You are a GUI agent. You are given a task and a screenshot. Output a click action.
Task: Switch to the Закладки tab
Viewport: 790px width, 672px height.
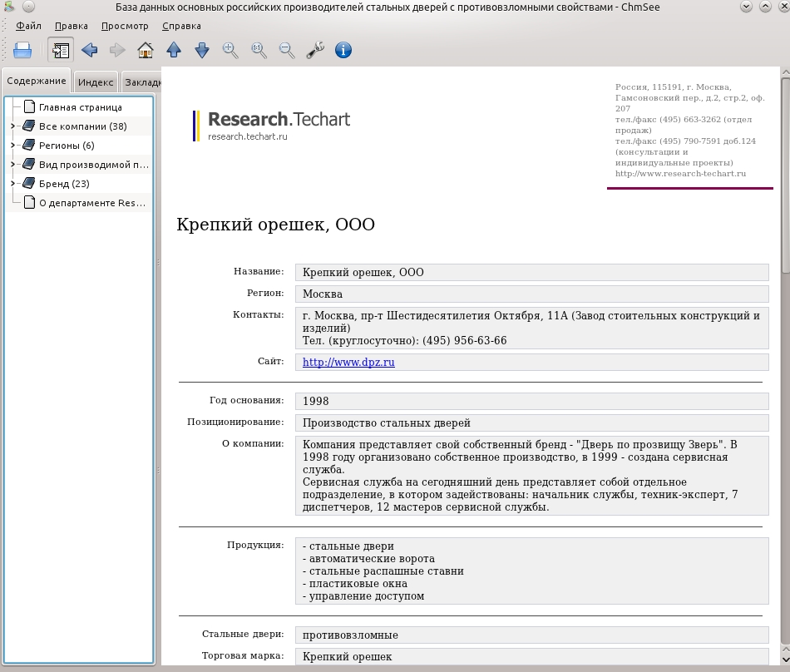coord(142,82)
